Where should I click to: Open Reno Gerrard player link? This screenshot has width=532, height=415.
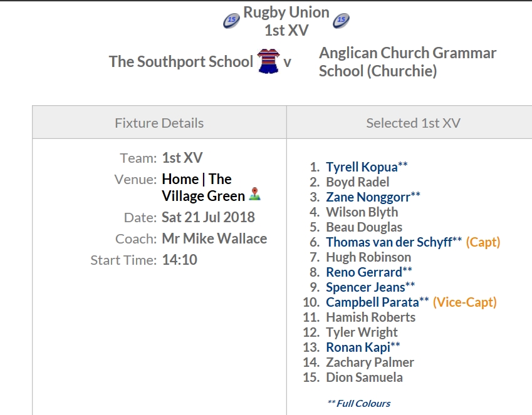point(364,272)
